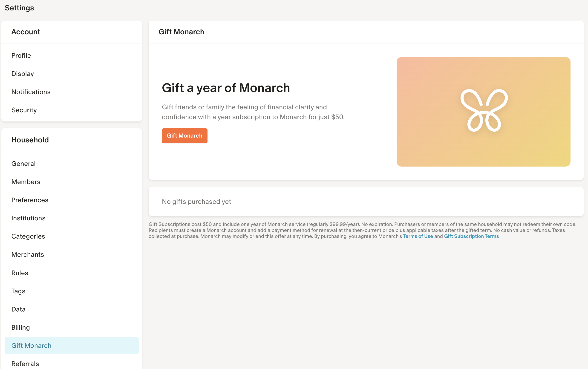The width and height of the screenshot is (588, 369).
Task: Open the Terms of Use link
Action: click(x=418, y=236)
